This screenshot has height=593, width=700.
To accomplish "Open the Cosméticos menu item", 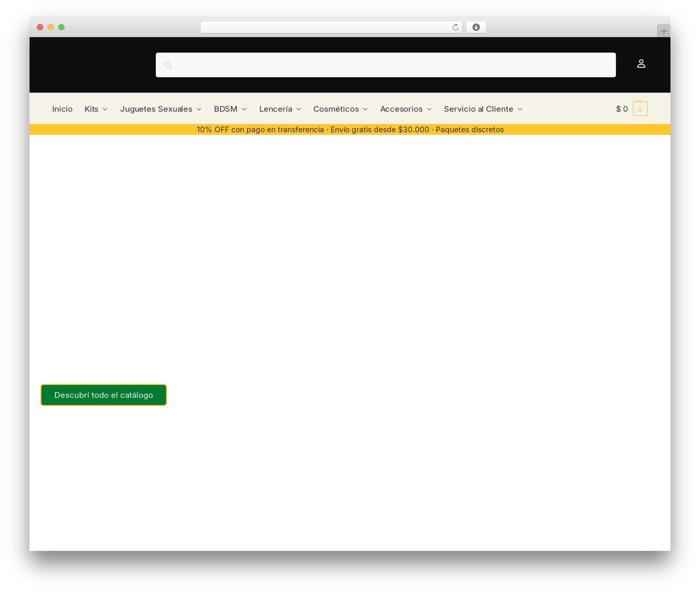I will click(336, 109).
